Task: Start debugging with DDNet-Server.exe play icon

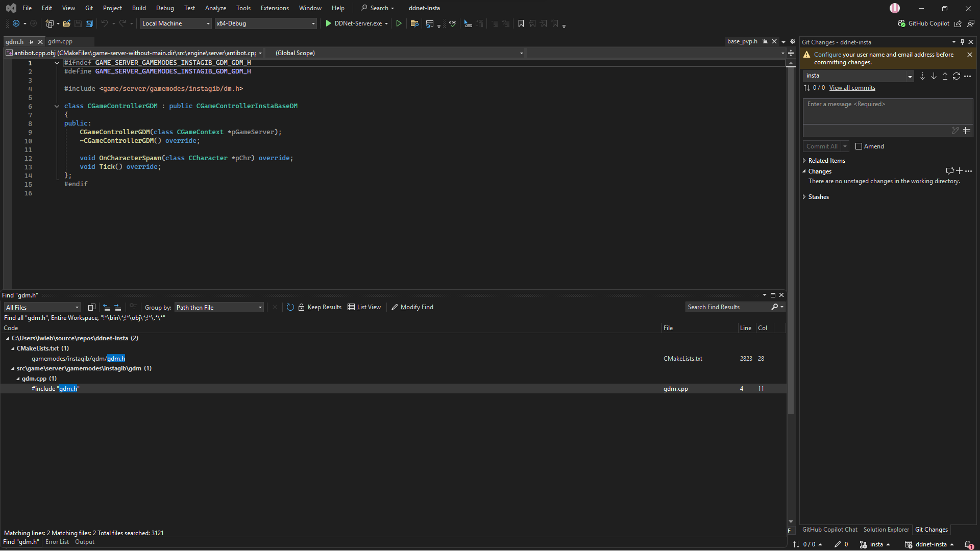Action: pos(328,23)
